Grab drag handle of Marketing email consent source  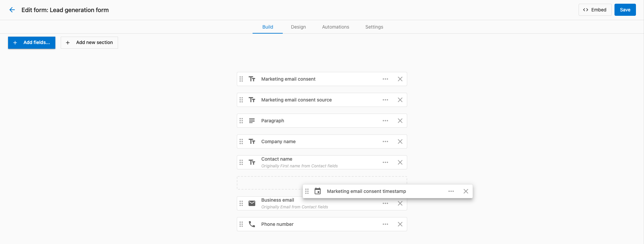click(x=241, y=100)
